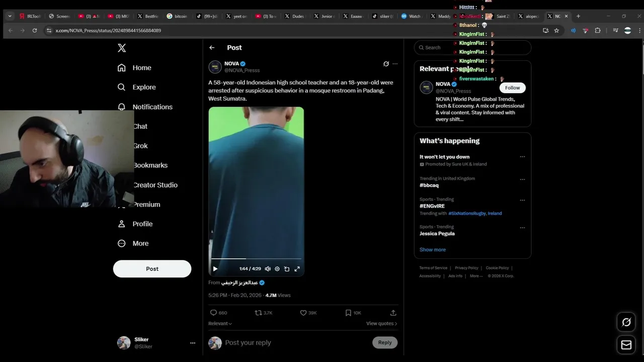644x362 pixels.
Task: Open Messages envelope floating button
Action: 626,345
